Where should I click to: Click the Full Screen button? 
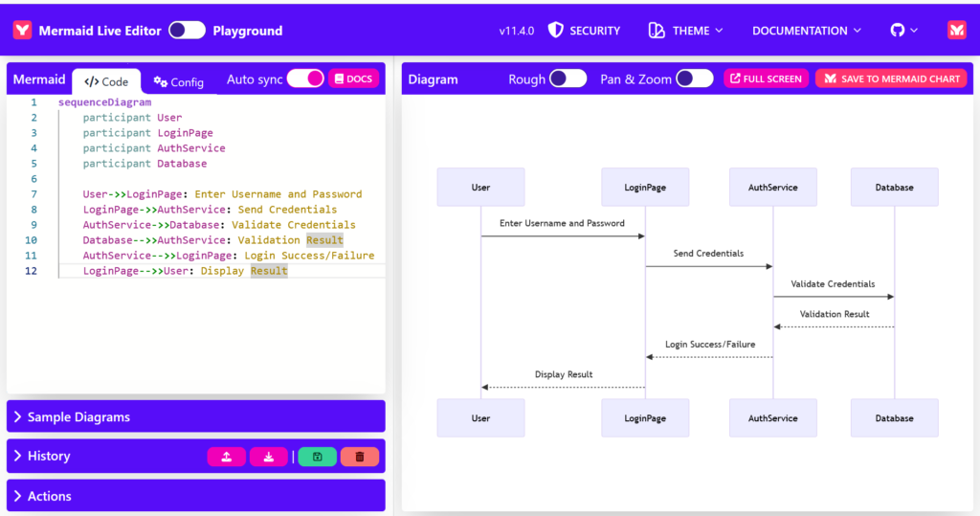point(766,79)
